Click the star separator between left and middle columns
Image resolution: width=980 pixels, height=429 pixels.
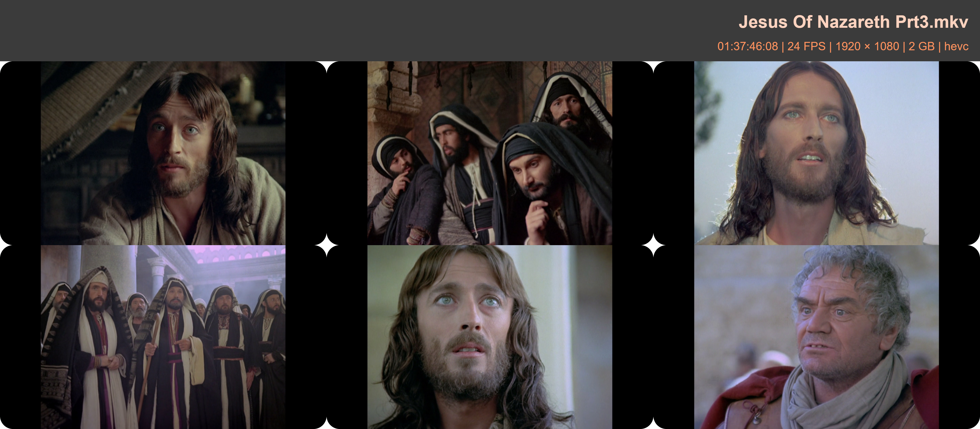(x=326, y=245)
